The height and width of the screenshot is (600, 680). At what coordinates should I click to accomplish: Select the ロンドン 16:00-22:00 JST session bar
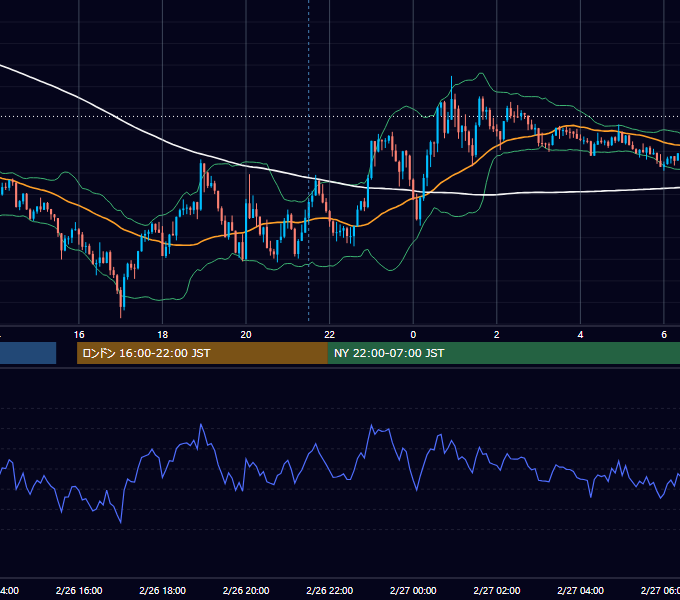(202, 353)
